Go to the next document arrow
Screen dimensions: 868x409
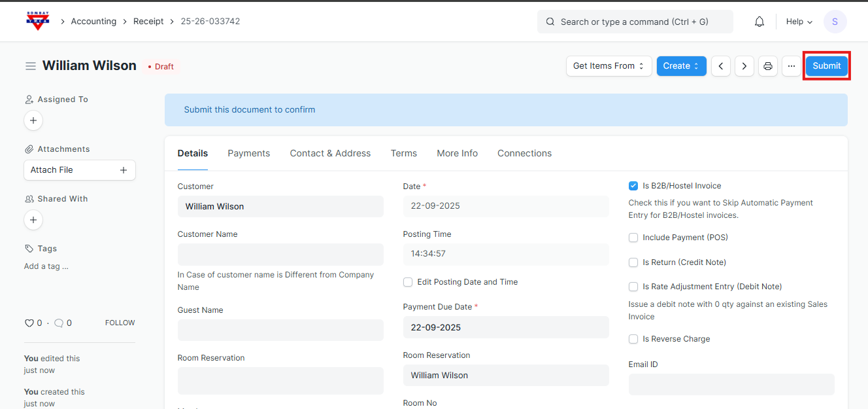(744, 66)
